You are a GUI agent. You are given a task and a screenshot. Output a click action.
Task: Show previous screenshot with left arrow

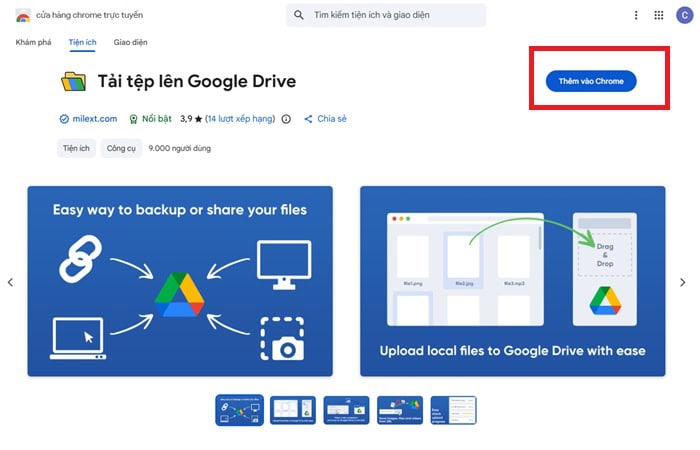10,282
